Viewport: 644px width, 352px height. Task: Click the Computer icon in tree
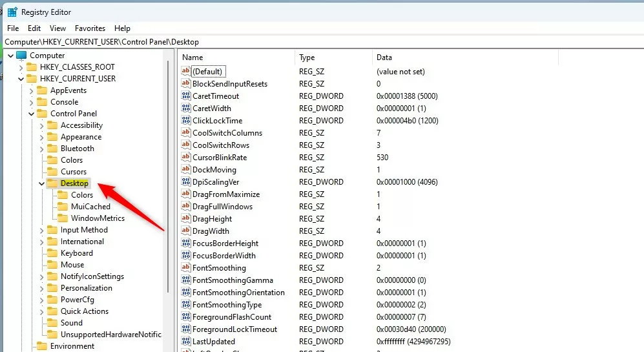click(21, 55)
